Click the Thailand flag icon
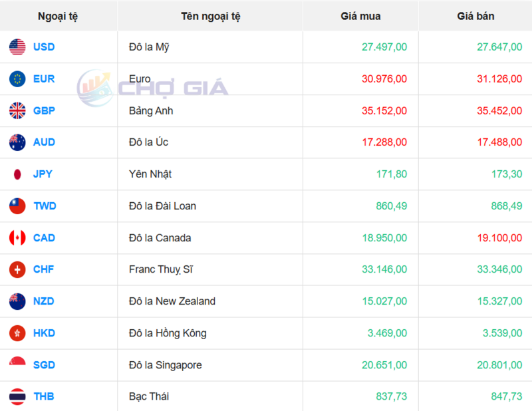 (x=17, y=397)
